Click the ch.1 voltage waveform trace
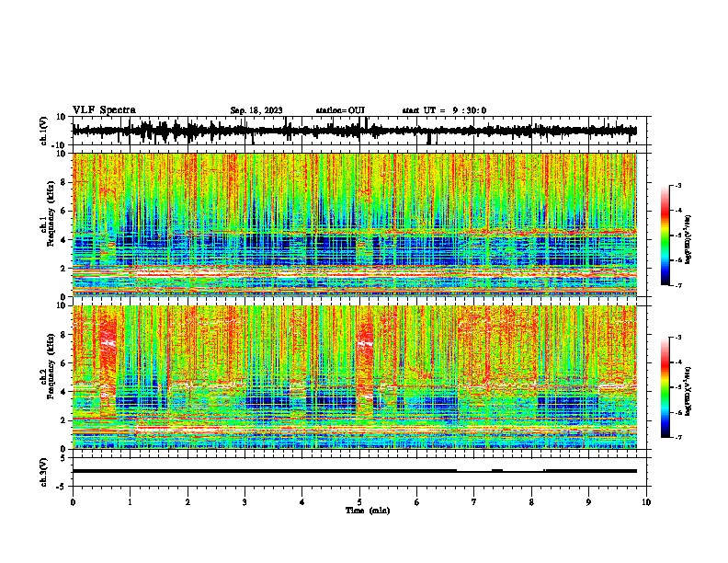Image resolution: width=728 pixels, height=563 pixels. click(354, 131)
